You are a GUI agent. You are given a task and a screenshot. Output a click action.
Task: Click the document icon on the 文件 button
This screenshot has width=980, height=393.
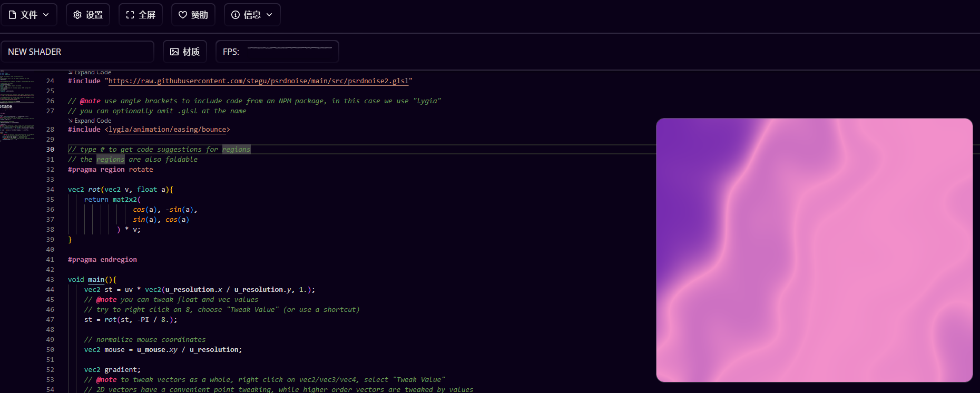[x=13, y=15]
